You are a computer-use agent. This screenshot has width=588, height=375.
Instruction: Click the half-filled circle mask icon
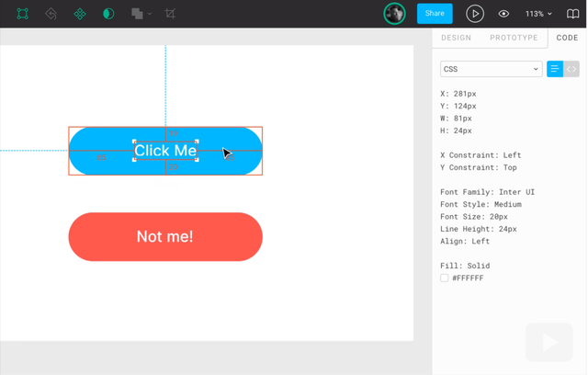[x=108, y=14]
